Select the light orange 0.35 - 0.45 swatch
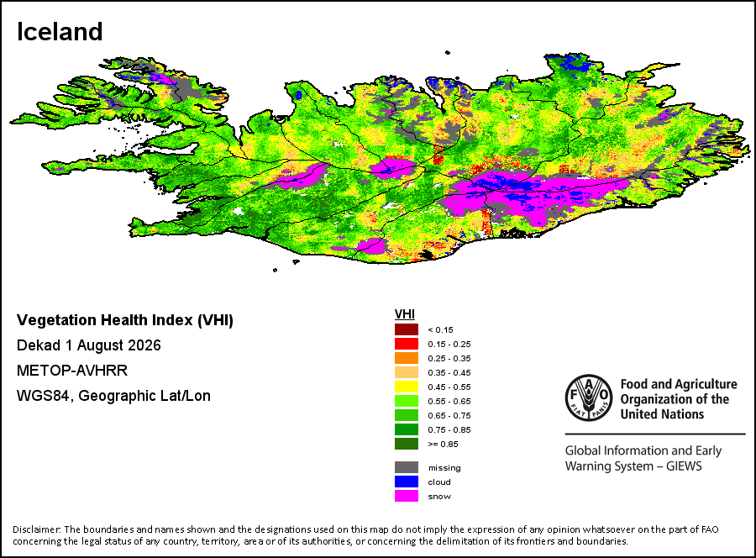 (x=407, y=372)
